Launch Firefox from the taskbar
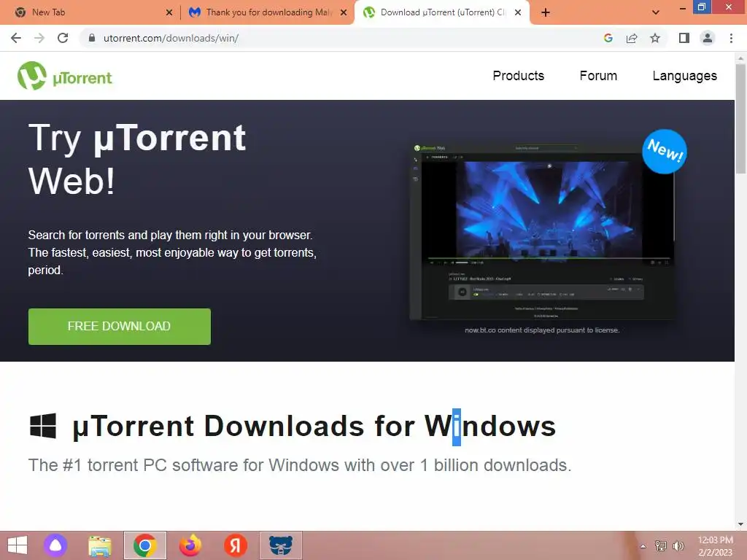The image size is (747, 560). pos(190,545)
